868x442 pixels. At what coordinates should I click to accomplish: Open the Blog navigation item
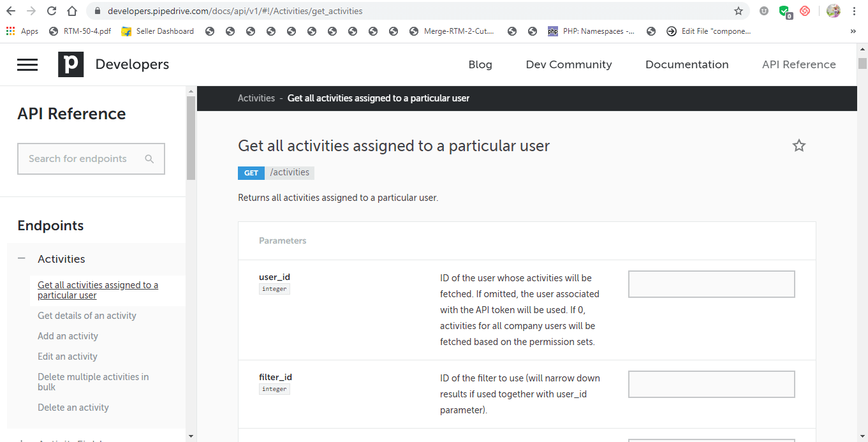point(480,64)
